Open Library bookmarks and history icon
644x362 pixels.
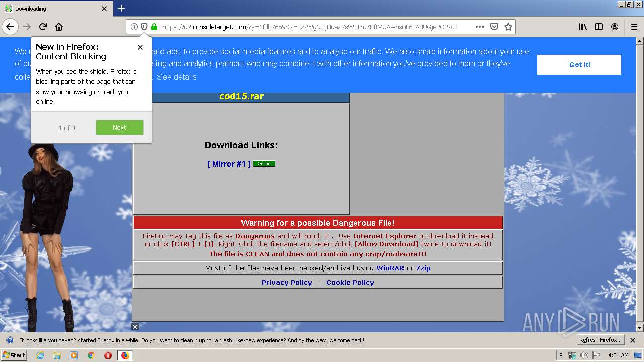[x=583, y=27]
